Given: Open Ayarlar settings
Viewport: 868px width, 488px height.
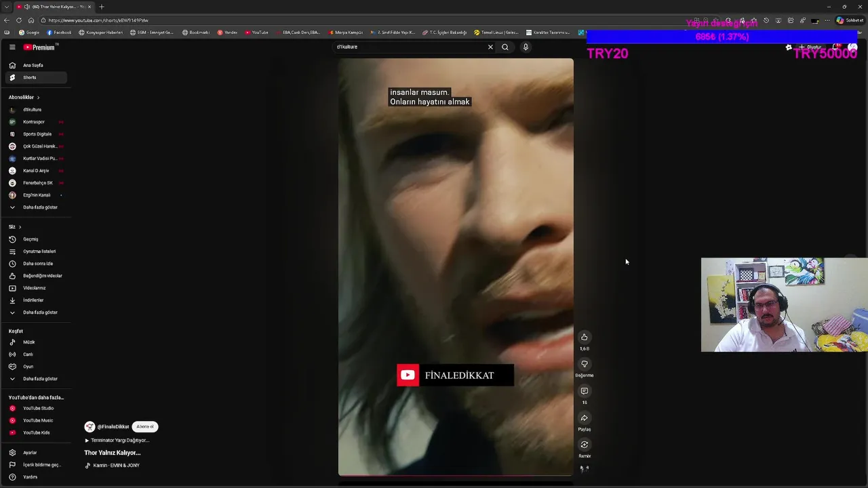Looking at the screenshot, I should pos(36,452).
